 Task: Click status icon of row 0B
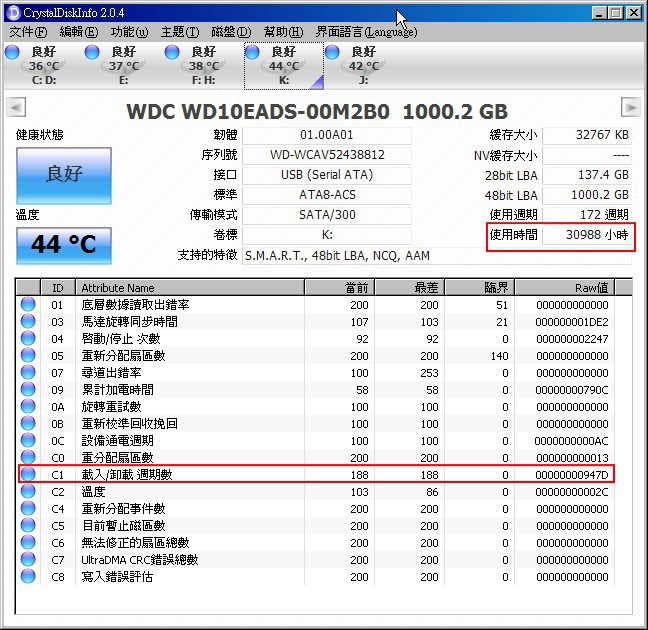click(x=28, y=423)
